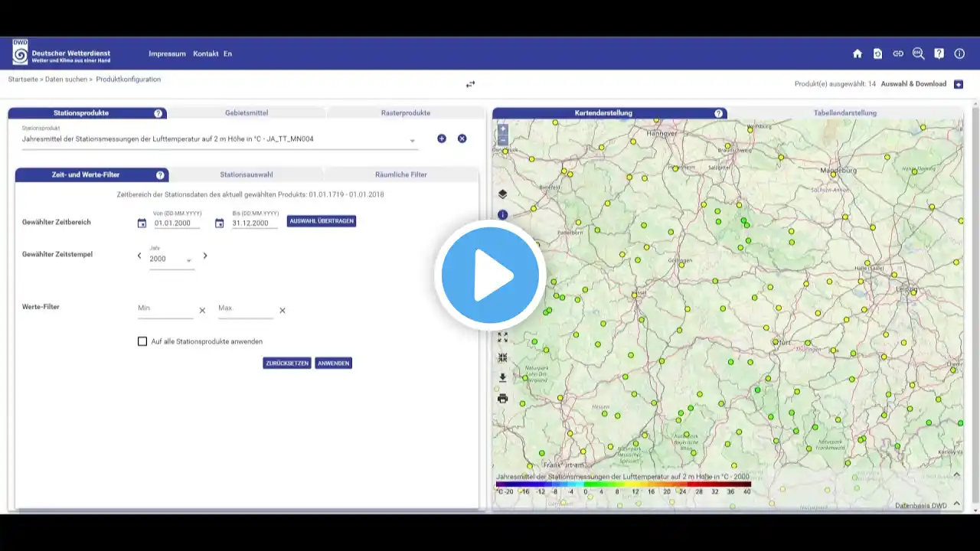The image size is (980, 551).
Task: Click the Startseite breadcrumb
Action: tap(23, 80)
